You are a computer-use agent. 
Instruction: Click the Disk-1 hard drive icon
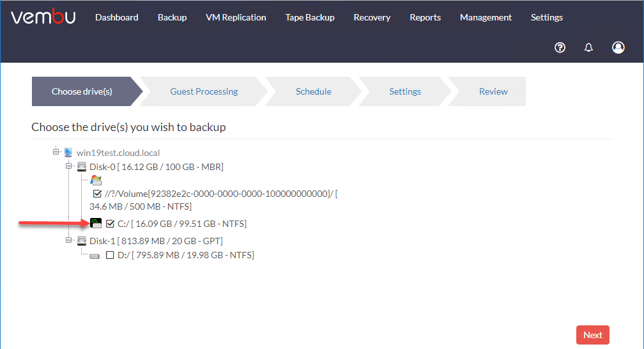pyautogui.click(x=82, y=241)
